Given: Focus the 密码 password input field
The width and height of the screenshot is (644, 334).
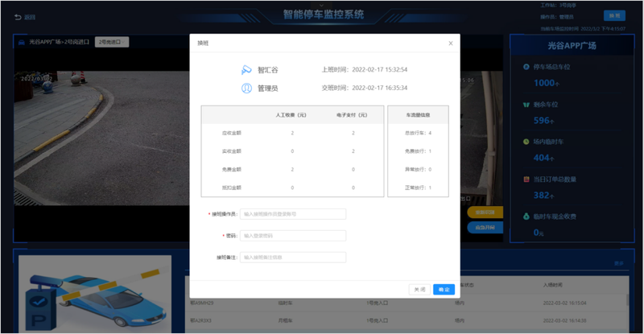Looking at the screenshot, I should [293, 236].
